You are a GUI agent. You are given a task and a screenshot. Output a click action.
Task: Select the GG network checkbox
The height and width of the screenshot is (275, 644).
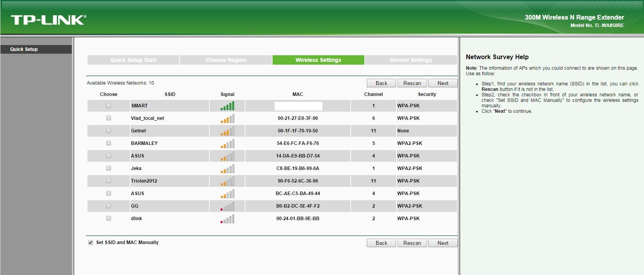(x=109, y=206)
